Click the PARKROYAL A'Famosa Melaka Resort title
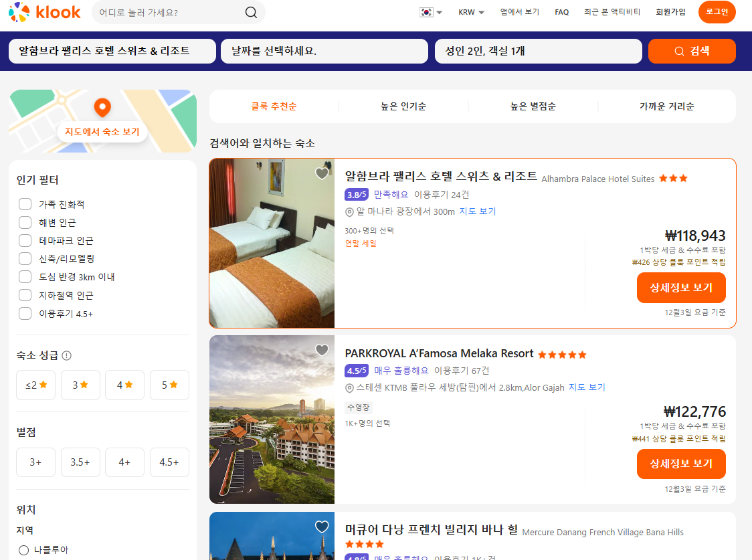The image size is (752, 560). 439,353
